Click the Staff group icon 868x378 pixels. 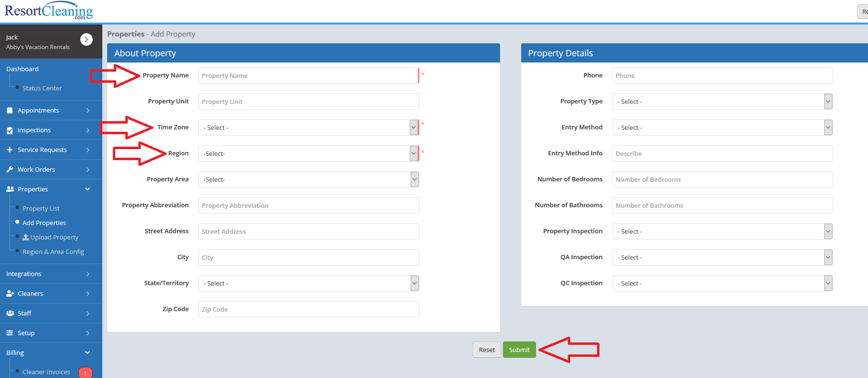pyautogui.click(x=10, y=314)
